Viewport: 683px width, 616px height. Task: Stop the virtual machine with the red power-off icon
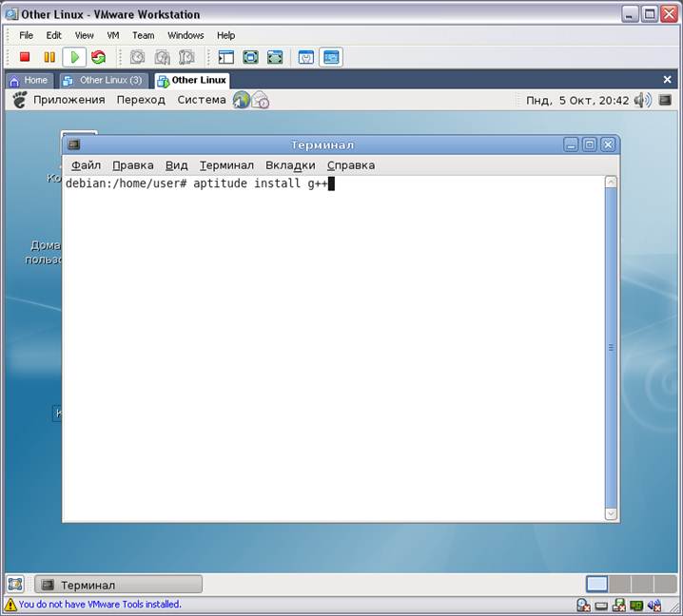coord(25,57)
